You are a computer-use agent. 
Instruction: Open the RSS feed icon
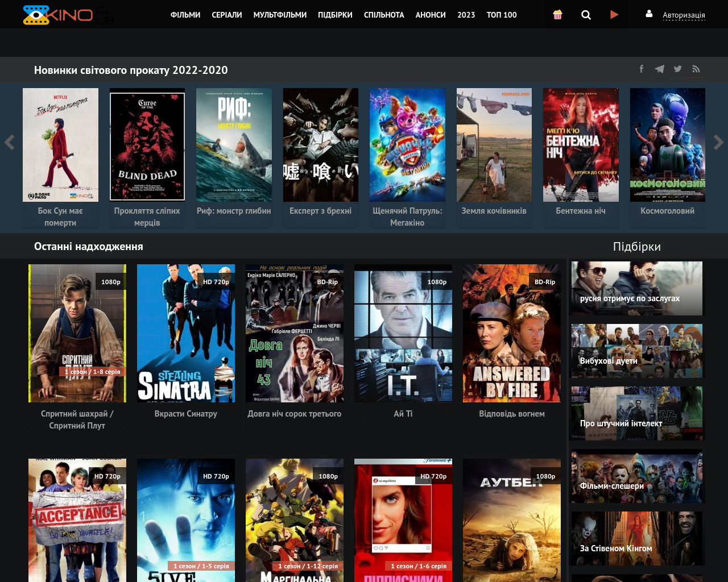tap(696, 69)
